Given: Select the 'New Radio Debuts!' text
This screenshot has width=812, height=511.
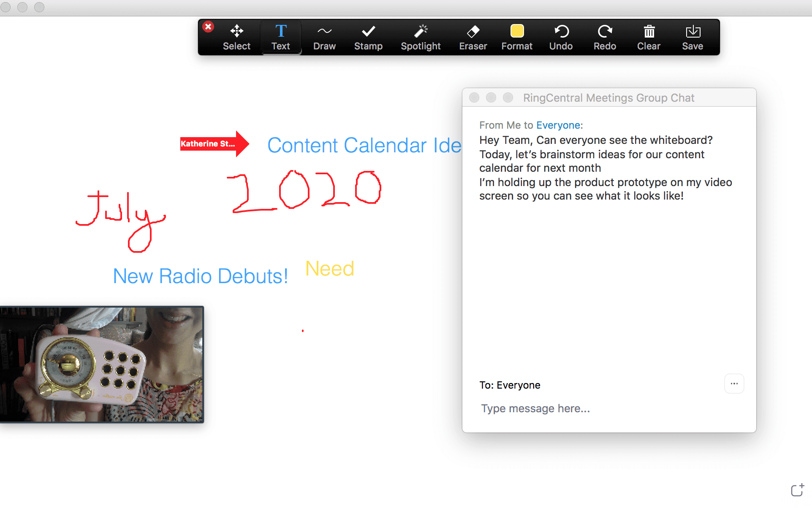Looking at the screenshot, I should click(x=201, y=276).
